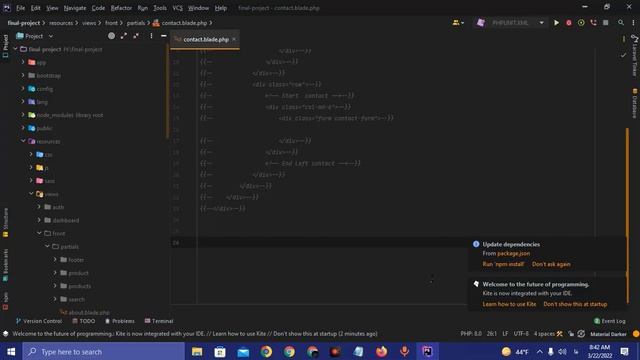Click the gray Stop square in run toolbar
This screenshot has width=640, height=360.
point(606,23)
